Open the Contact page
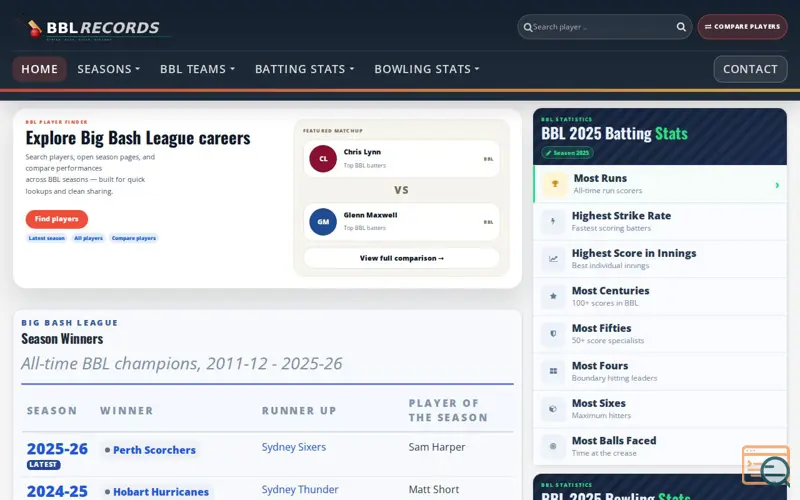Viewport: 800px width, 500px height. point(750,69)
